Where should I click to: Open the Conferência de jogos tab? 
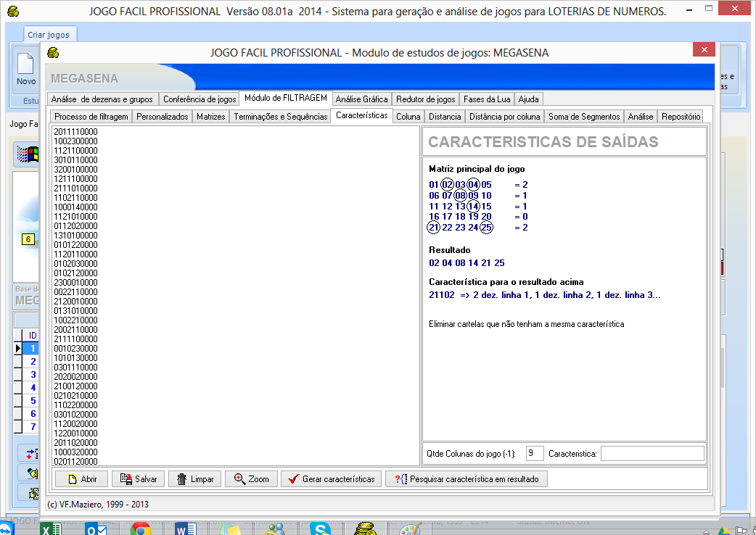(x=200, y=99)
